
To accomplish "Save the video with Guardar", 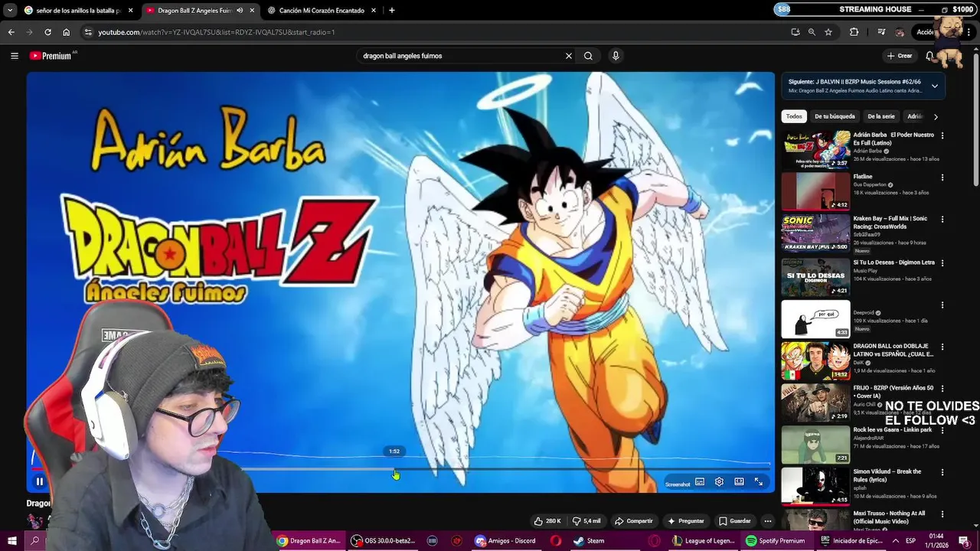I will [735, 521].
